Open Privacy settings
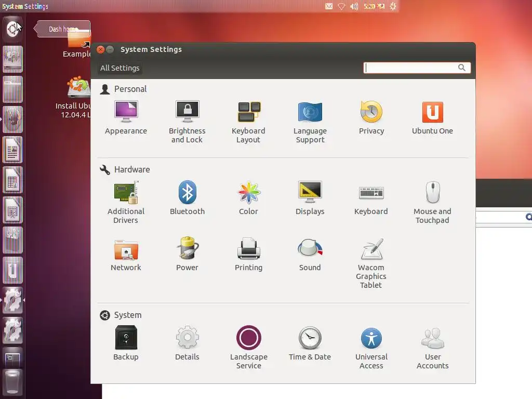The height and width of the screenshot is (399, 532). [x=371, y=118]
